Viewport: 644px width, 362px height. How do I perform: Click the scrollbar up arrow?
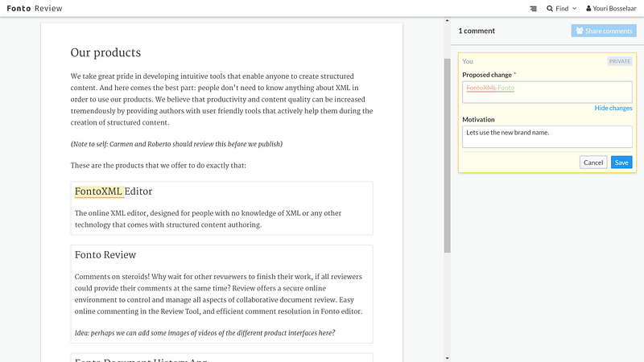[448, 21]
